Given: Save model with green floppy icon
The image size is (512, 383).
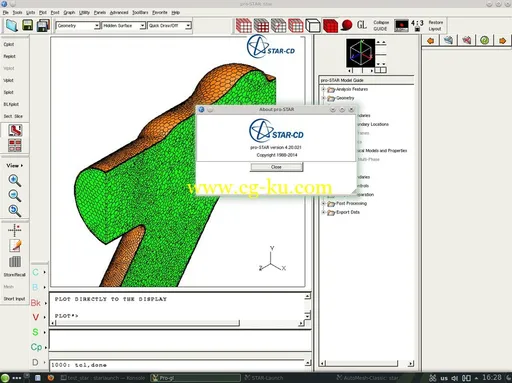Looking at the screenshot, I should point(27,25).
